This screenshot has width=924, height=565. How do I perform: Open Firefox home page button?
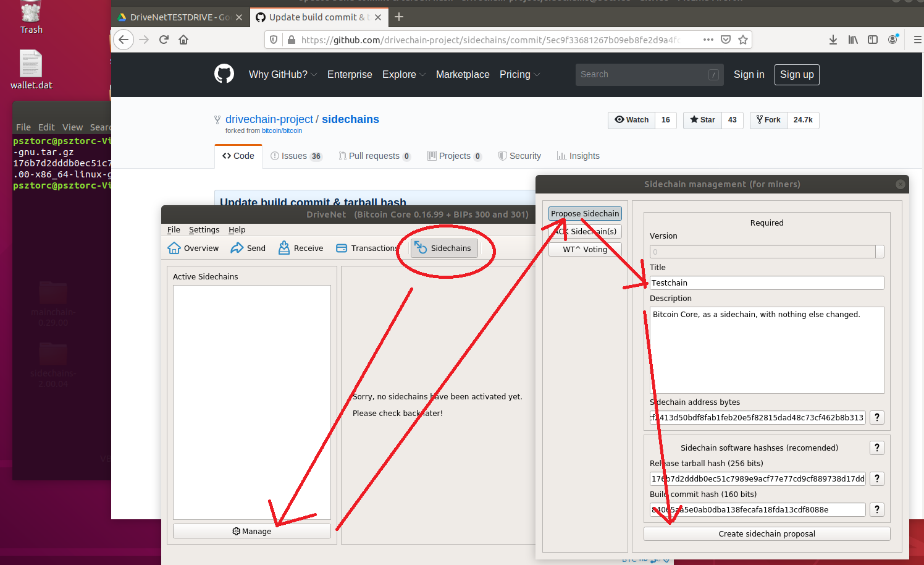point(183,40)
